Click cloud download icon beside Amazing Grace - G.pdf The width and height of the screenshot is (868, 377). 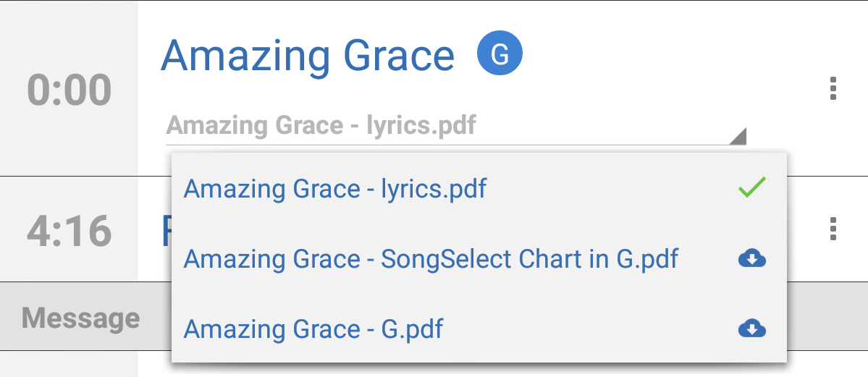click(x=752, y=329)
